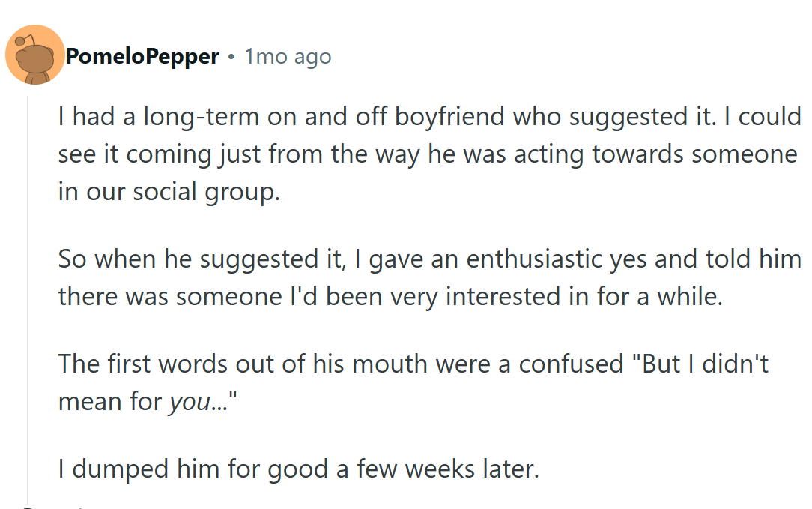This screenshot has height=509, width=812.
Task: Click the sentence "I dumped him for good"
Action: [x=298, y=469]
